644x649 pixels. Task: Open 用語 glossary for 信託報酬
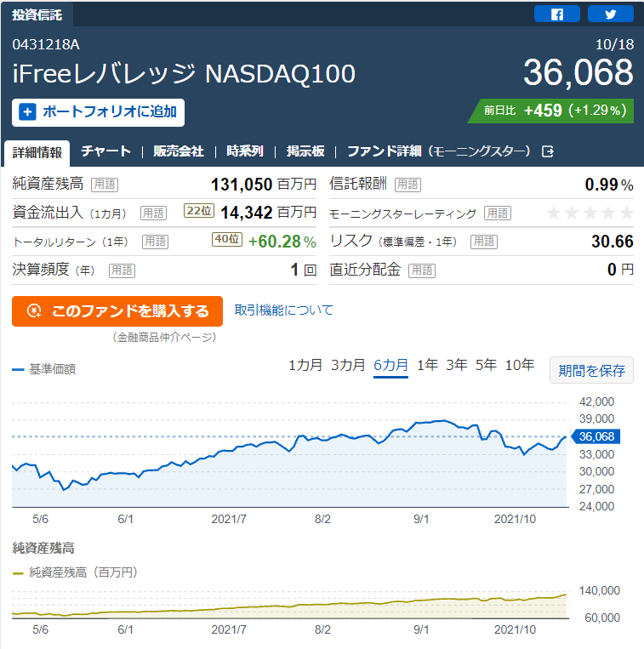coord(407,185)
